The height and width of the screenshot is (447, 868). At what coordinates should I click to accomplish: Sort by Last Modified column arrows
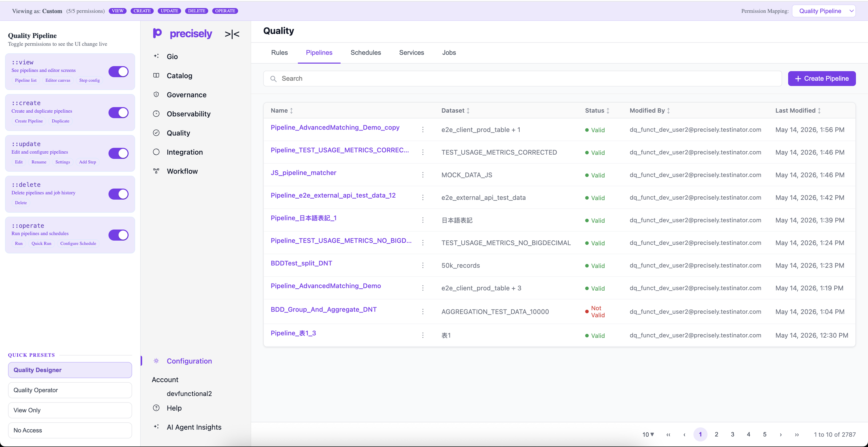click(819, 111)
